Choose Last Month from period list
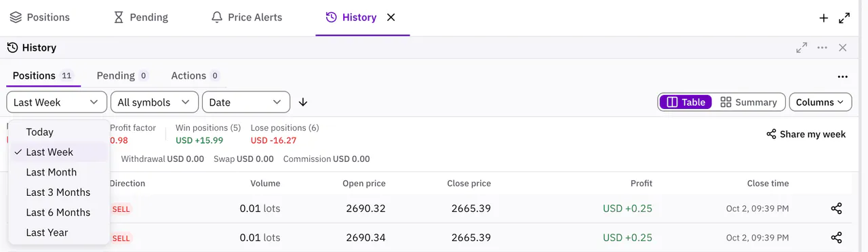The width and height of the screenshot is (868, 252). coord(58,172)
